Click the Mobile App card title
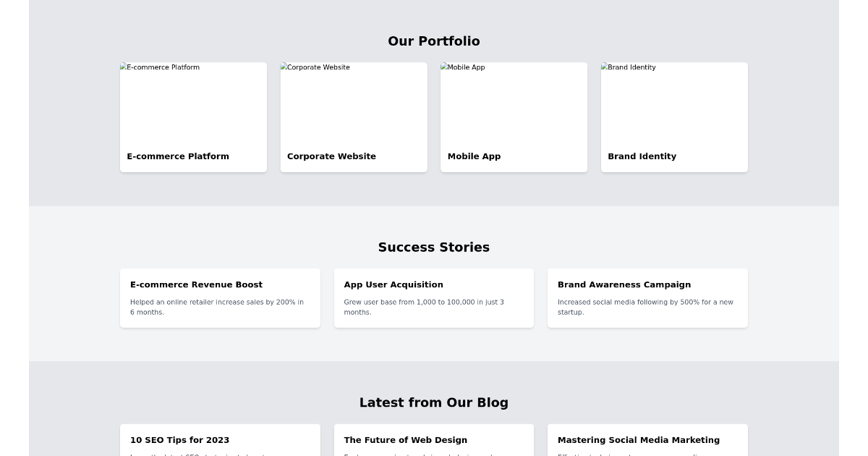The image size is (868, 456). point(474,156)
